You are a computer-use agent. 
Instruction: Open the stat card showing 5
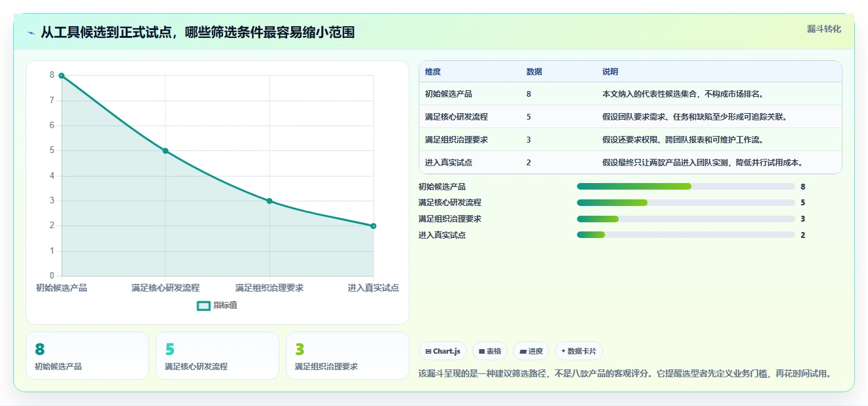pyautogui.click(x=217, y=356)
